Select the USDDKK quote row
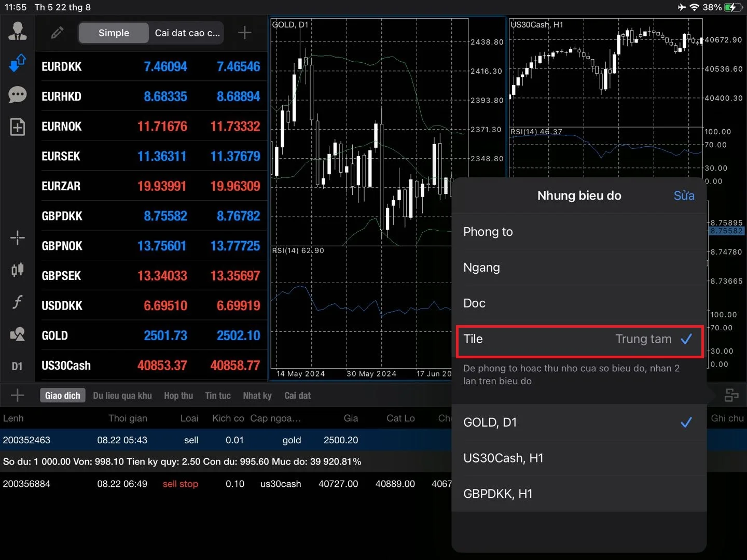The image size is (747, 560). pos(151,306)
